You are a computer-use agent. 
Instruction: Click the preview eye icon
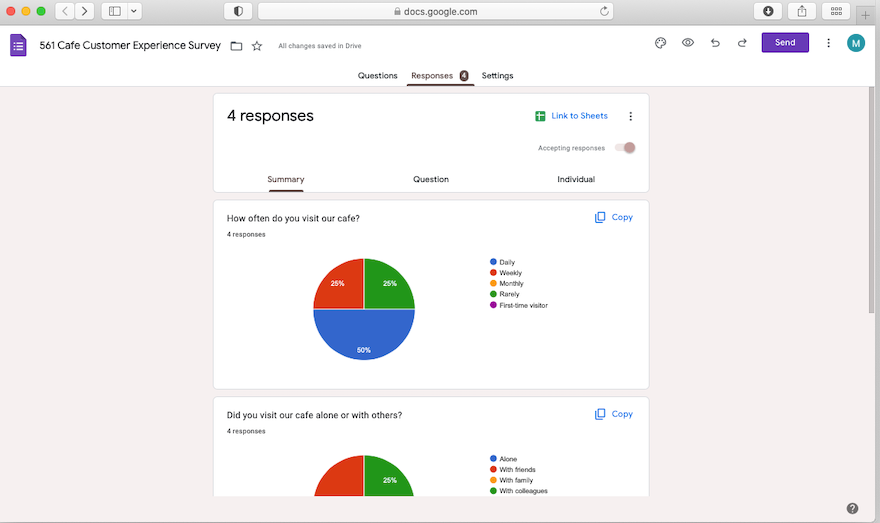point(688,43)
